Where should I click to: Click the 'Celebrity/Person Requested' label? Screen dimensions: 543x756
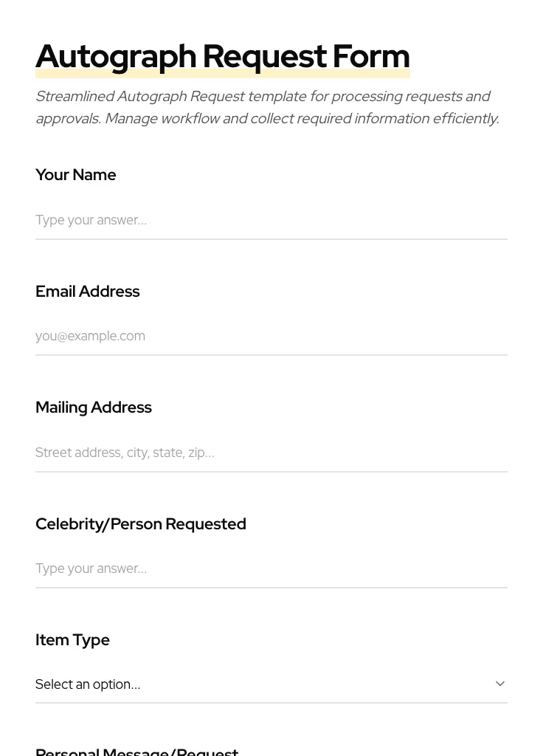tap(141, 524)
